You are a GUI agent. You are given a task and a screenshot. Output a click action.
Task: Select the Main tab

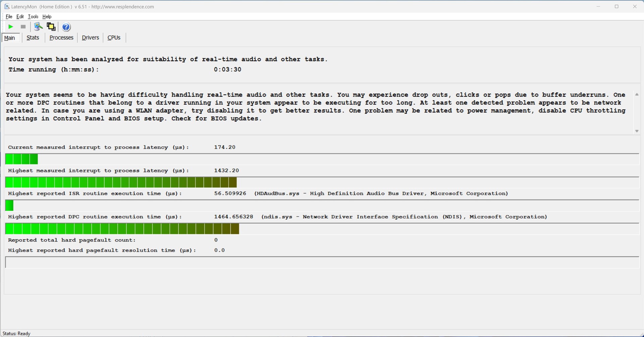tap(10, 38)
